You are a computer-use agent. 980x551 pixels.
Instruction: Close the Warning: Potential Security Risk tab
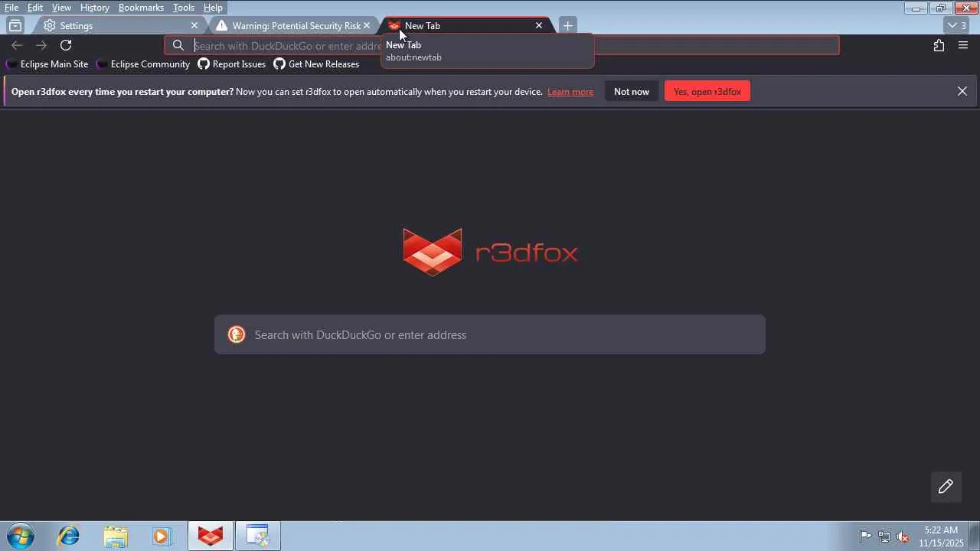pos(367,25)
